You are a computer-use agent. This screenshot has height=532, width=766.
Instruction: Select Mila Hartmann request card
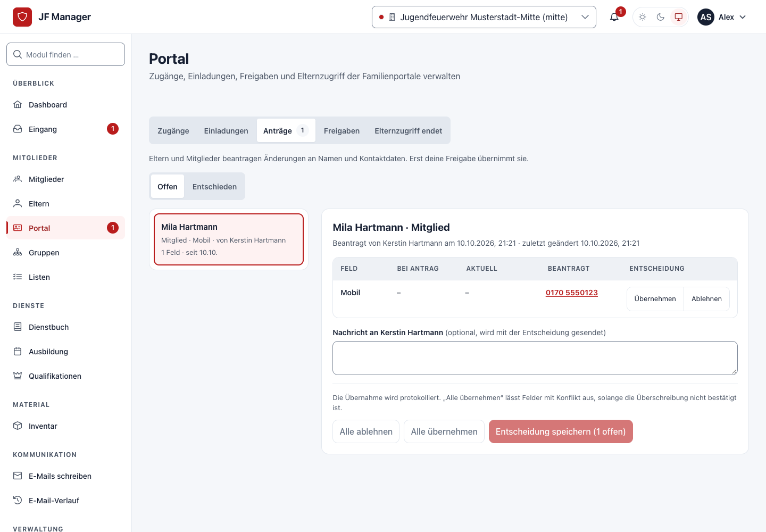[229, 239]
